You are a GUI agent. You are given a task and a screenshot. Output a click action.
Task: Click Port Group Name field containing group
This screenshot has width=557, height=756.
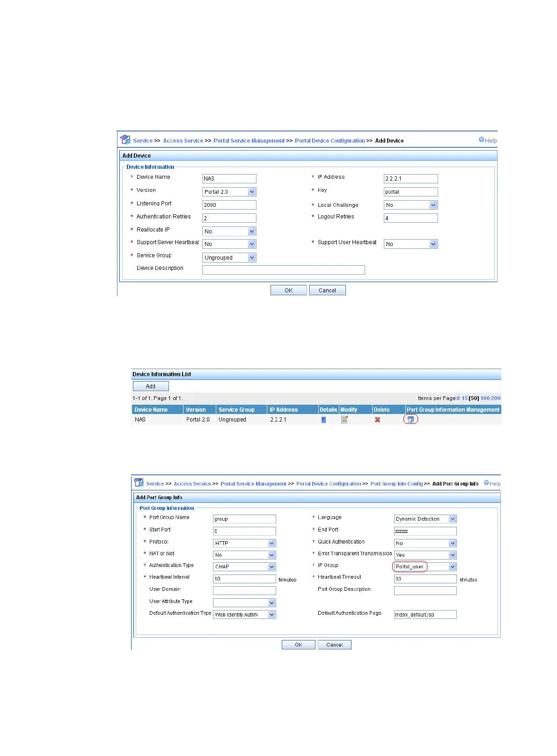coord(244,519)
